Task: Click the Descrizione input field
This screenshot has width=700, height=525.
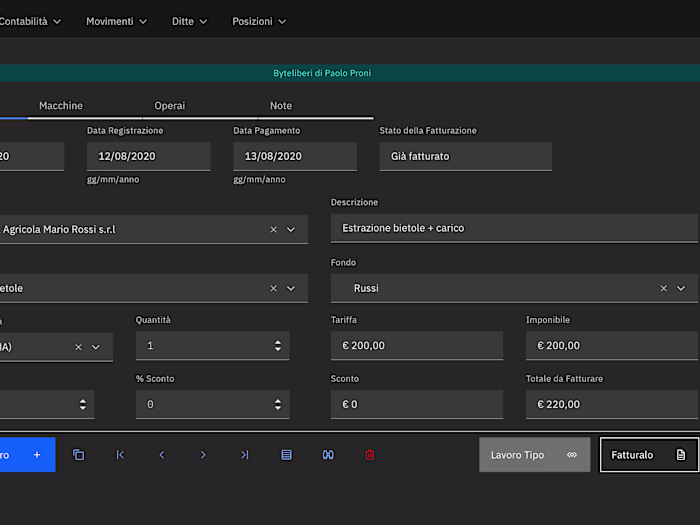Action: click(514, 228)
